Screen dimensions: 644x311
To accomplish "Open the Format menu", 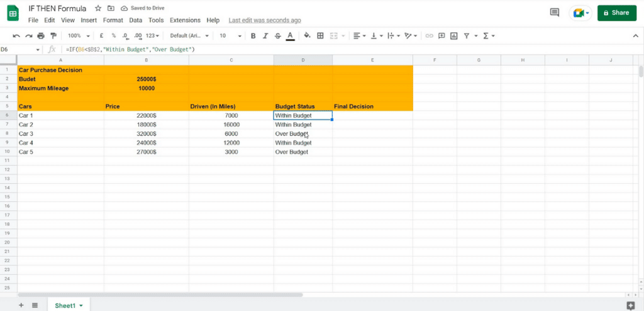I will (113, 20).
